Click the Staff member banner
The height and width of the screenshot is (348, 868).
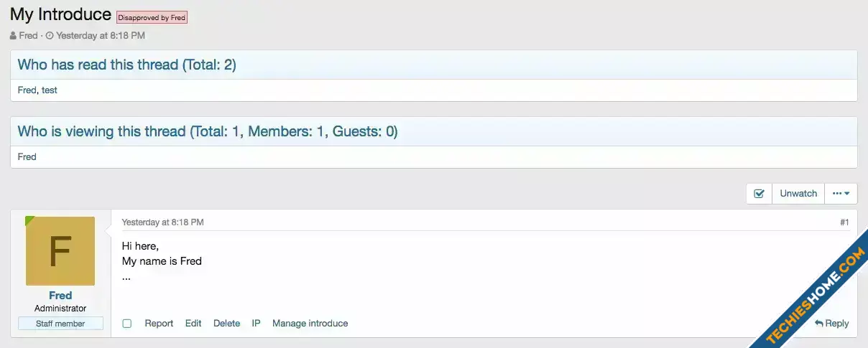(60, 324)
